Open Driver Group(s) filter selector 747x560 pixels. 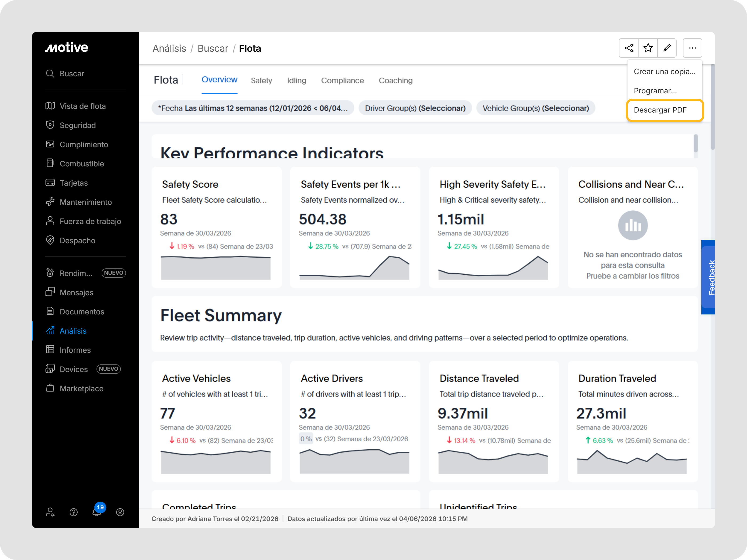[415, 108]
